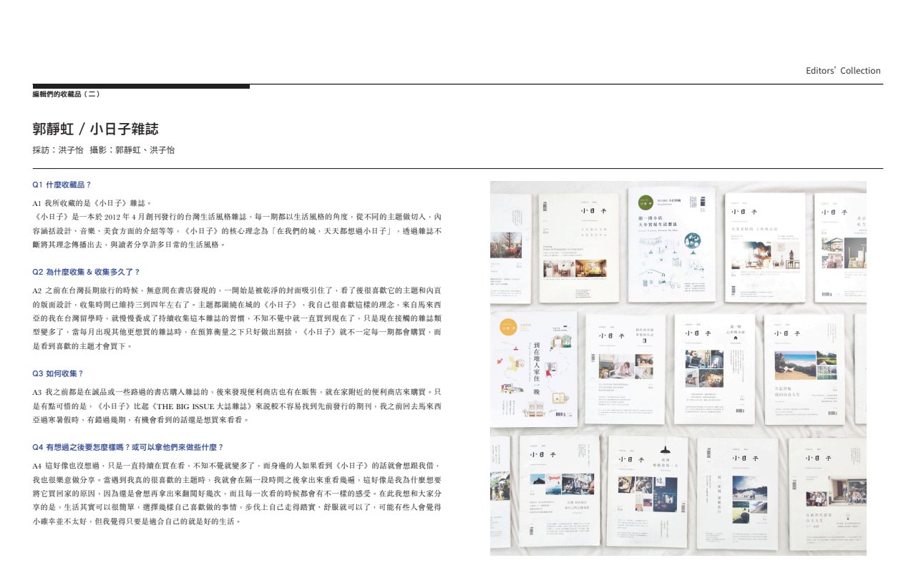This screenshot has height=588, width=916.
Task: Click the heading Q2 為什麼收集 & 收集多久了？
Action: click(x=86, y=272)
